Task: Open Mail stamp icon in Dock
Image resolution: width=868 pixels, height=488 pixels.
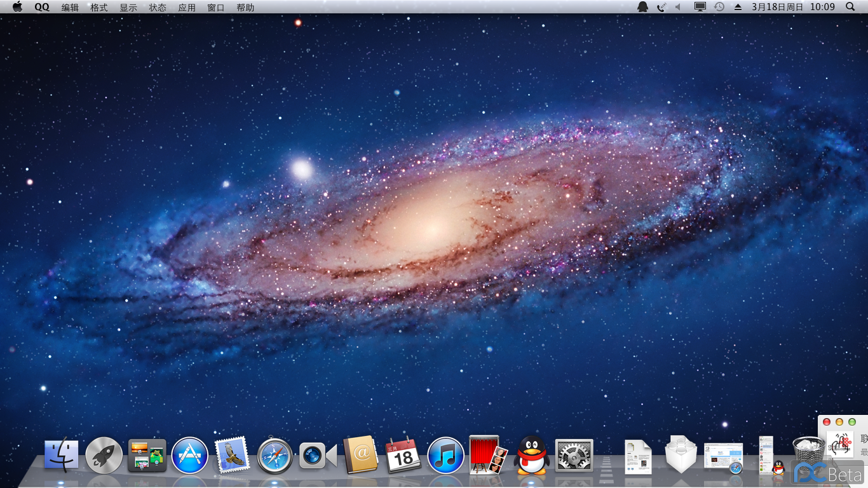Action: pyautogui.click(x=231, y=456)
